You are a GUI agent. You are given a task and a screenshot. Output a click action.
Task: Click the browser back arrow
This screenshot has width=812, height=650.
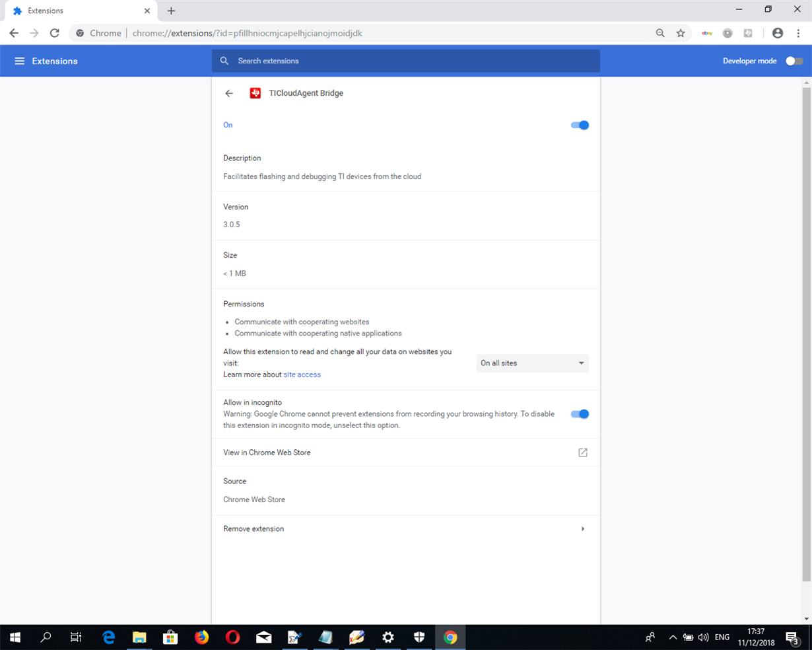(x=14, y=33)
